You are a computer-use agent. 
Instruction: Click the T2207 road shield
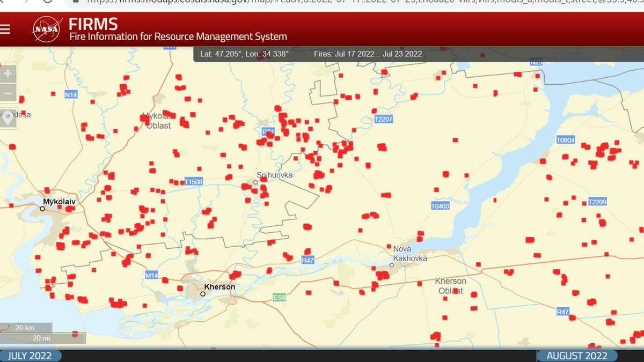coord(384,119)
